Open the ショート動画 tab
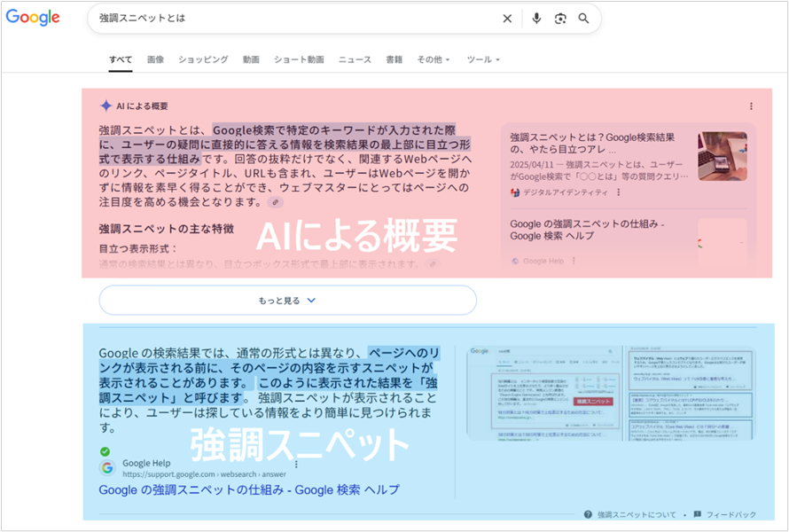Viewport: 789px width, 532px height. click(x=299, y=59)
